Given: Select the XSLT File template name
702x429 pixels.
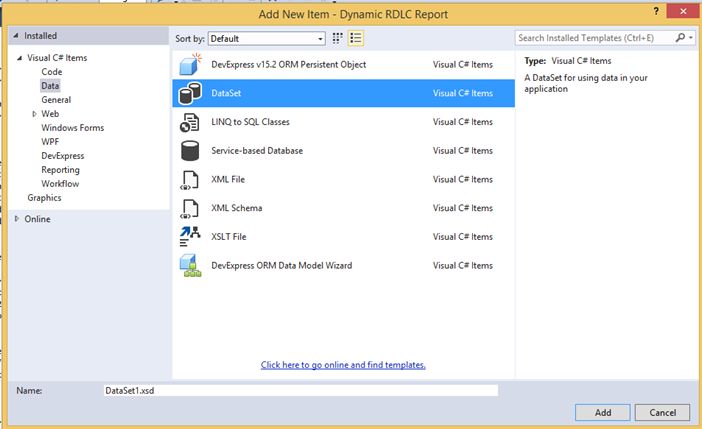Looking at the screenshot, I should pyautogui.click(x=228, y=236).
